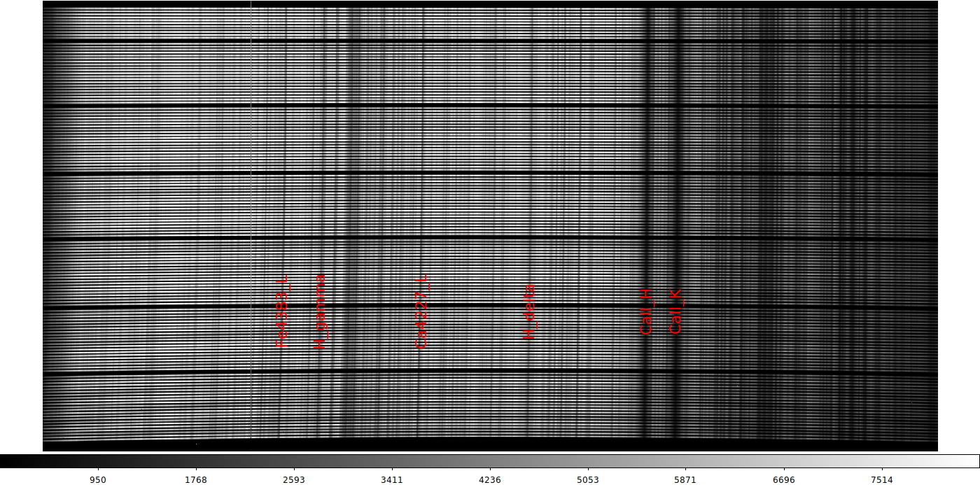Click the Ca4227_L line label
980x485 pixels.
[x=421, y=312]
